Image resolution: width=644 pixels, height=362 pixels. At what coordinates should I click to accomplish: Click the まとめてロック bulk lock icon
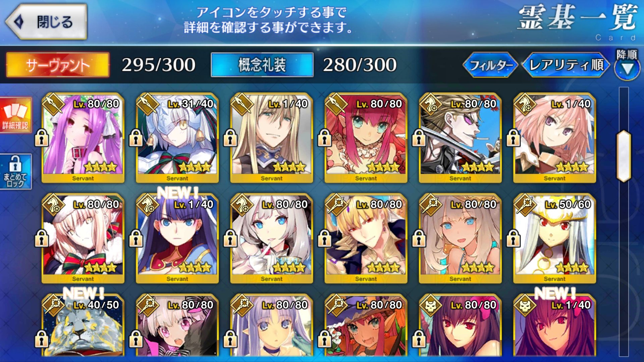click(15, 172)
